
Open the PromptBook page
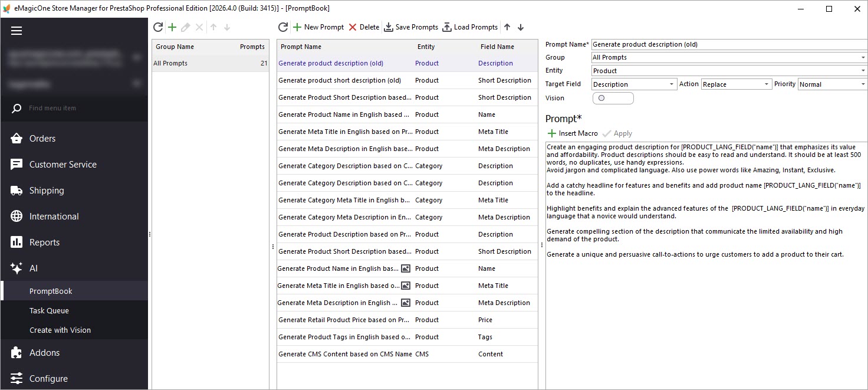74,291
